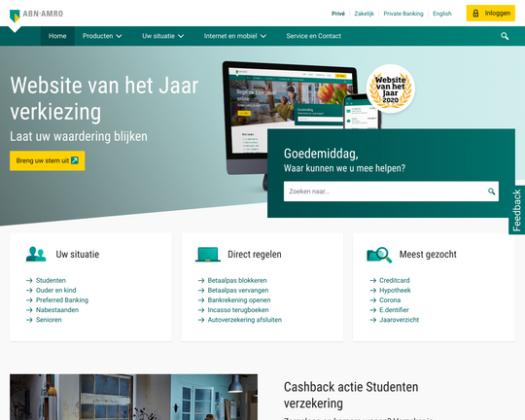The image size is (525, 420).
Task: Open the Preferred Banking link
Action: click(x=62, y=300)
